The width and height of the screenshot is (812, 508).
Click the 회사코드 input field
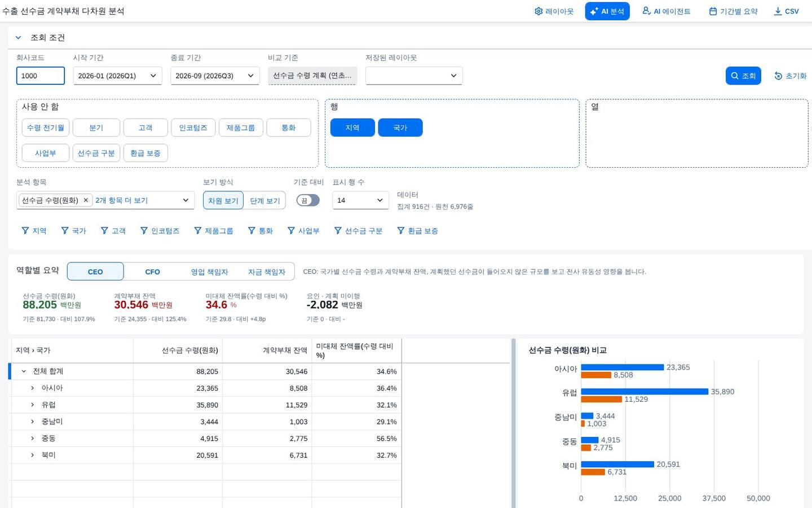point(41,76)
